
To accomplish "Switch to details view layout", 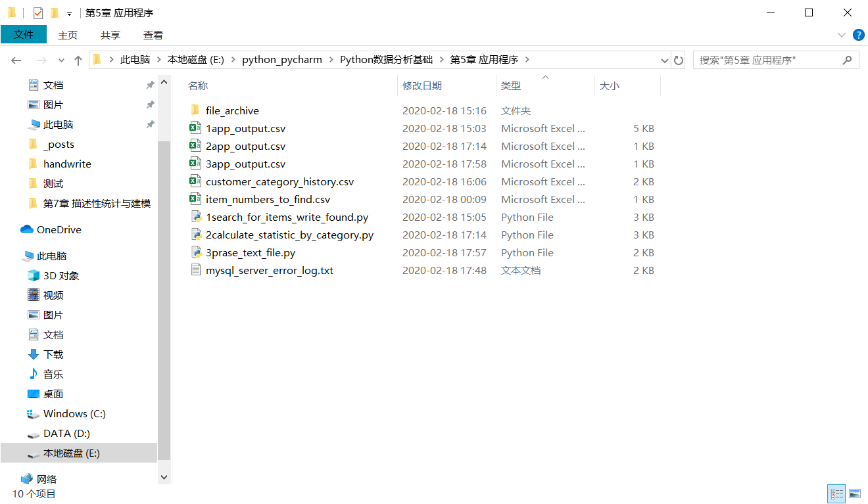I will (837, 493).
